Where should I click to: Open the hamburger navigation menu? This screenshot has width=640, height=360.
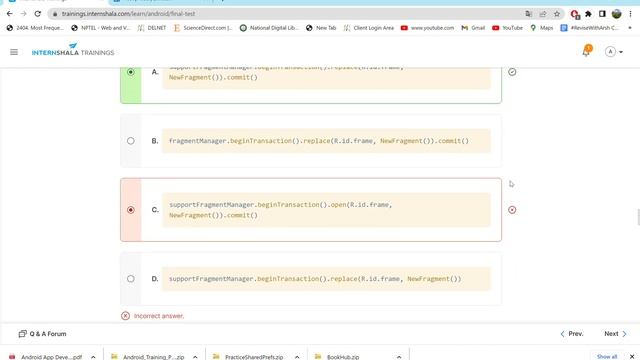pyautogui.click(x=14, y=52)
